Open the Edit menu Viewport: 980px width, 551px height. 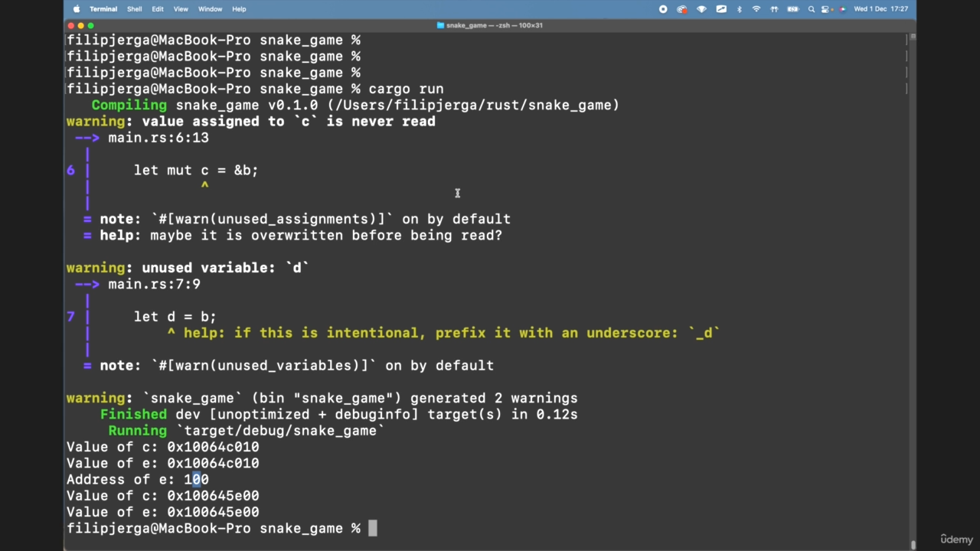[x=158, y=9]
